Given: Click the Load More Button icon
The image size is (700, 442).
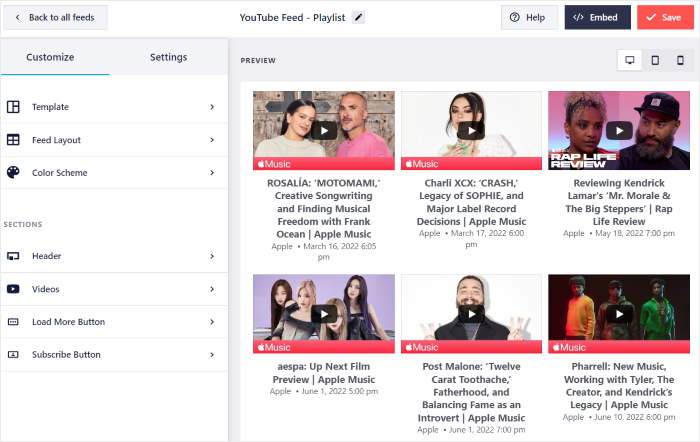Looking at the screenshot, I should click(x=13, y=322).
